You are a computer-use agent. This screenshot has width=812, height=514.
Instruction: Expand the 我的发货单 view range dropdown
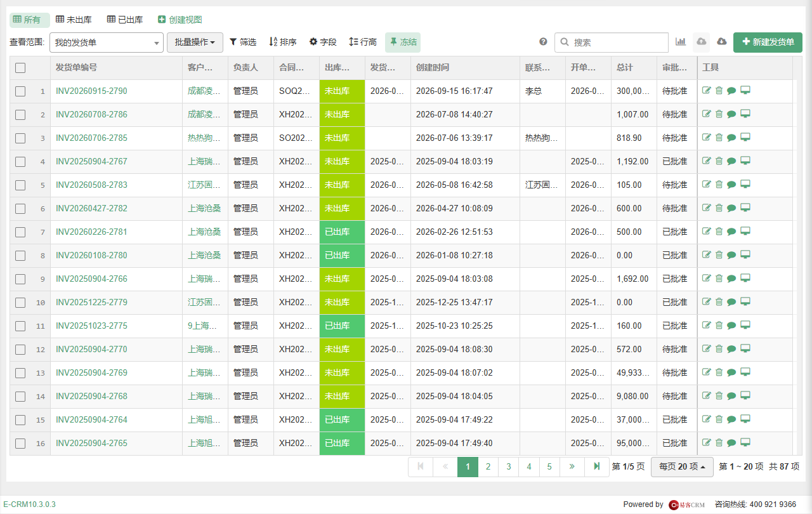(107, 43)
